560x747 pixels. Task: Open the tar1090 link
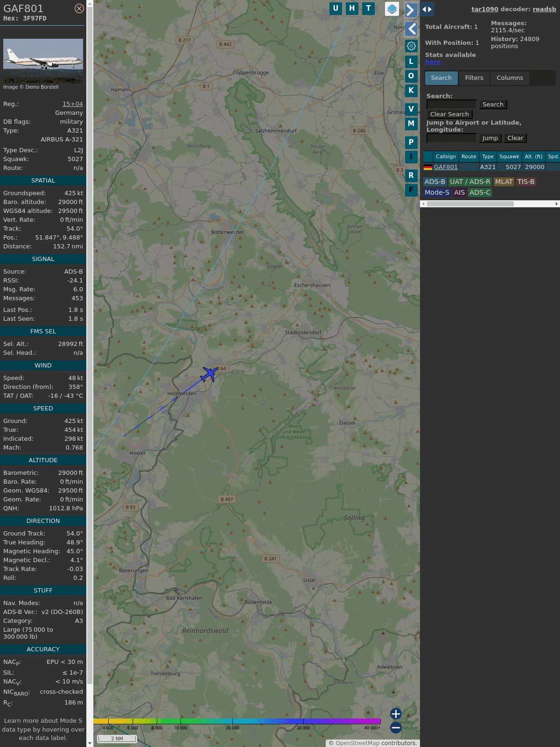tap(485, 9)
